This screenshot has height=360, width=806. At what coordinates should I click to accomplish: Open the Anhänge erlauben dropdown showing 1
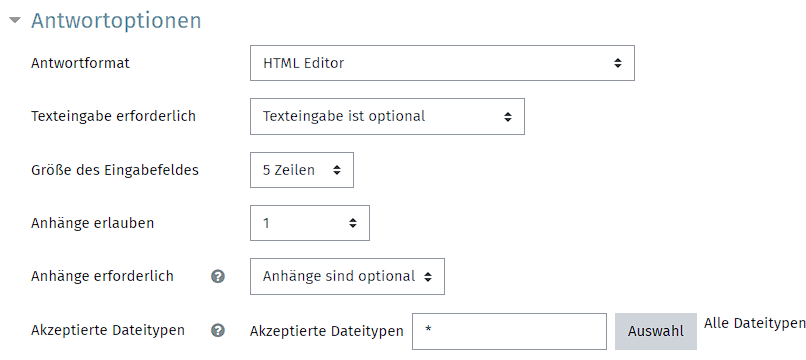coord(309,223)
